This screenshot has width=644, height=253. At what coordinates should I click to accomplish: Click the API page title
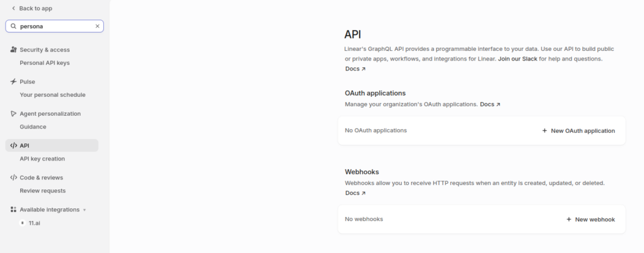[353, 35]
